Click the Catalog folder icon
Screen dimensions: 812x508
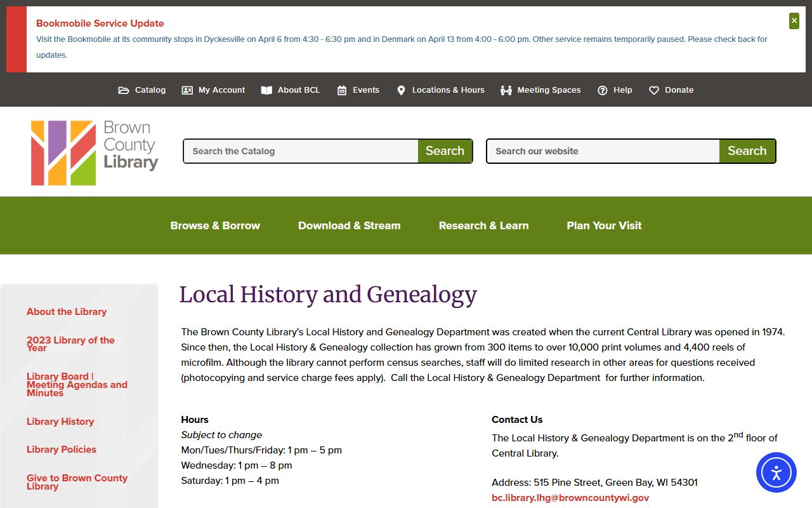point(124,90)
